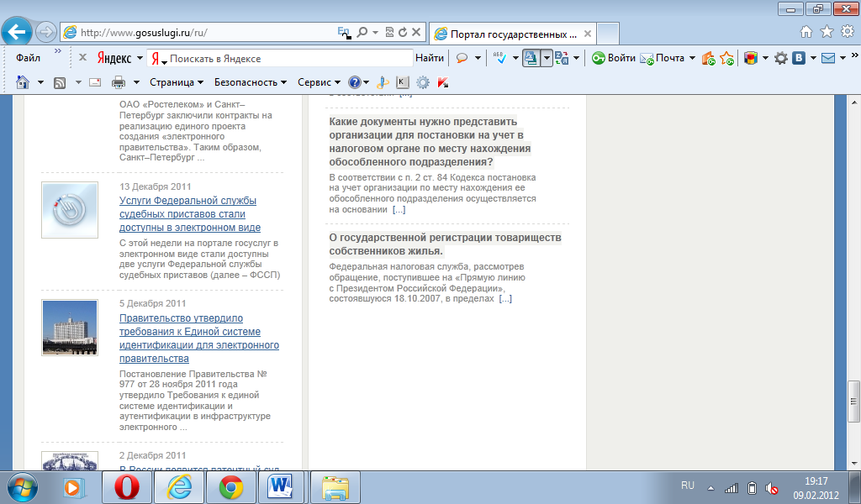The image size is (861, 504).
Task: Click the word translation icon on the Yandex bar
Action: pos(562,58)
